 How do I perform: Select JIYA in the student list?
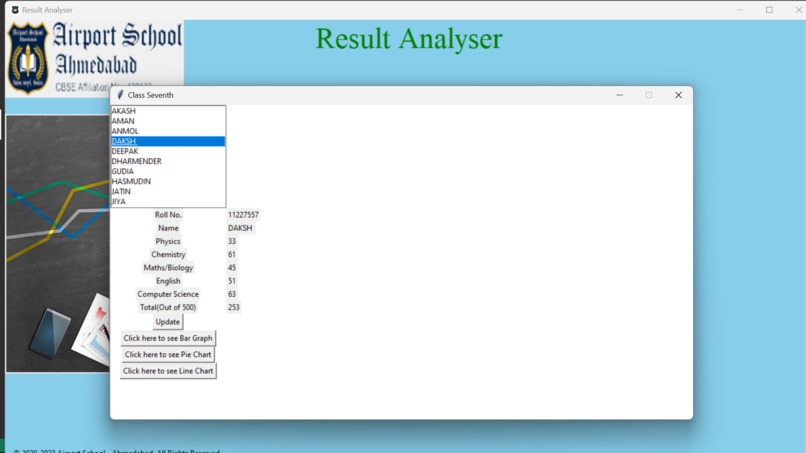click(x=168, y=202)
